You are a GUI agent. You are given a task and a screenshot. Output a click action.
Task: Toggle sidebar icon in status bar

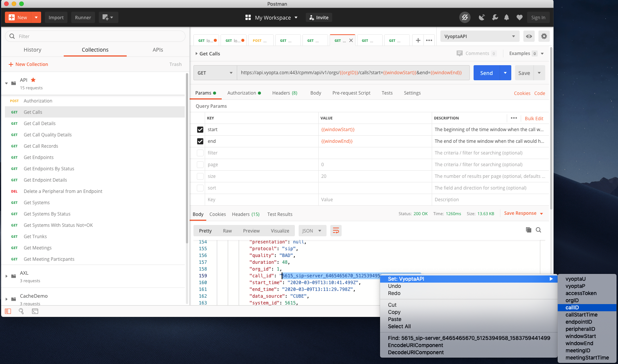point(8,311)
